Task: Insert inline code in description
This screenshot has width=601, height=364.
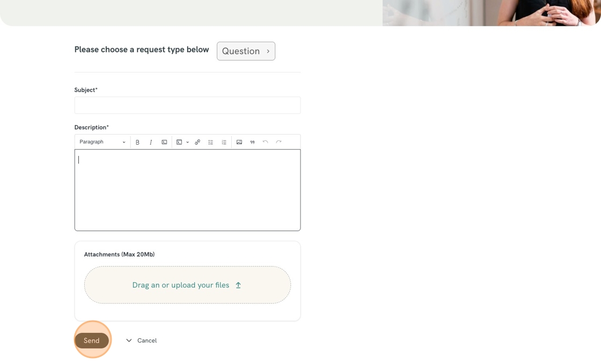Action: (164, 142)
